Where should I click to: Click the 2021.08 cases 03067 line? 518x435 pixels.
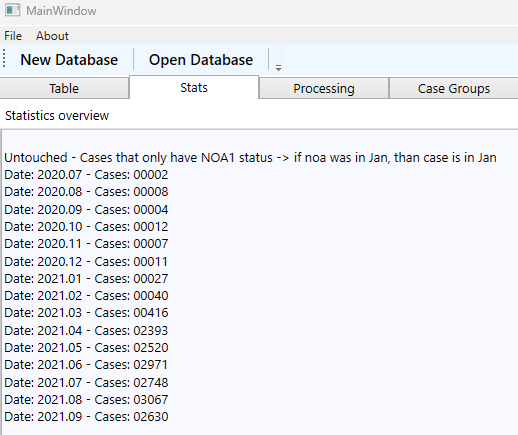86,399
